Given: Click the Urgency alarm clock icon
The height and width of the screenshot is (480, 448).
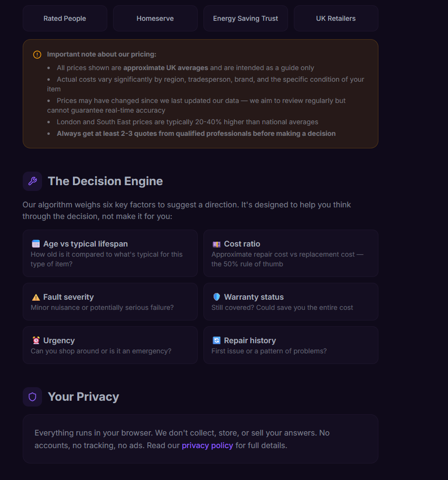Looking at the screenshot, I should [x=36, y=341].
